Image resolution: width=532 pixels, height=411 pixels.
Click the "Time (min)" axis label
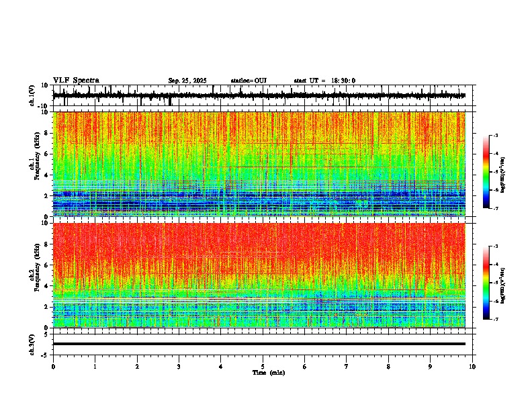coord(269,373)
